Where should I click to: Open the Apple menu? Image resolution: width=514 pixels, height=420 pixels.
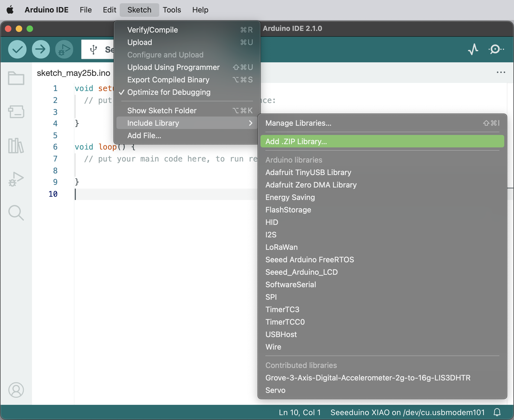pyautogui.click(x=10, y=10)
